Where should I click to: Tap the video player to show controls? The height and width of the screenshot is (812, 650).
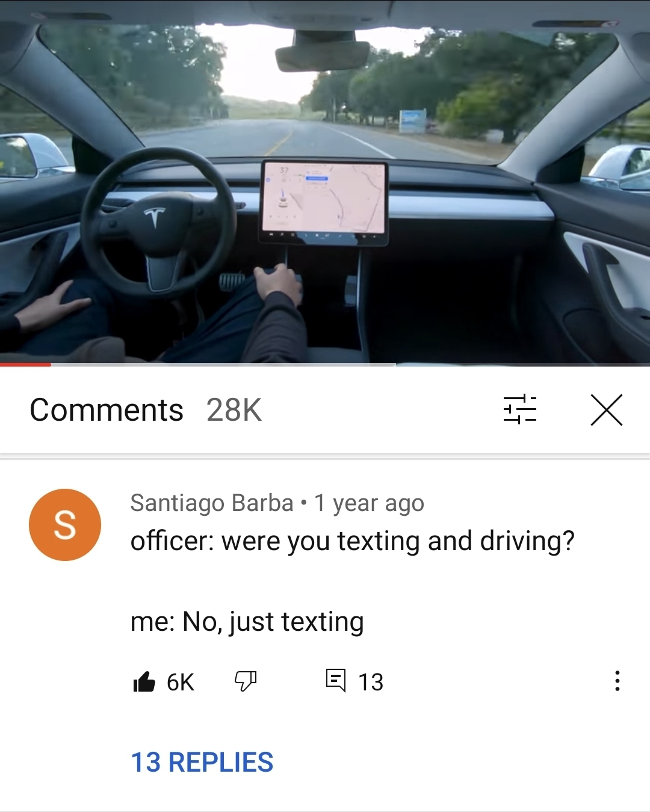coord(325,182)
